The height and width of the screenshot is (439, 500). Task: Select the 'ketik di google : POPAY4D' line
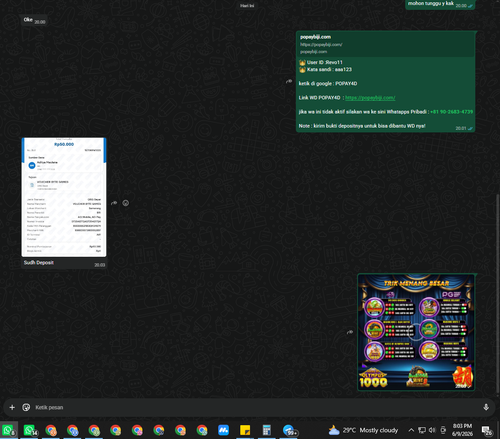click(328, 84)
